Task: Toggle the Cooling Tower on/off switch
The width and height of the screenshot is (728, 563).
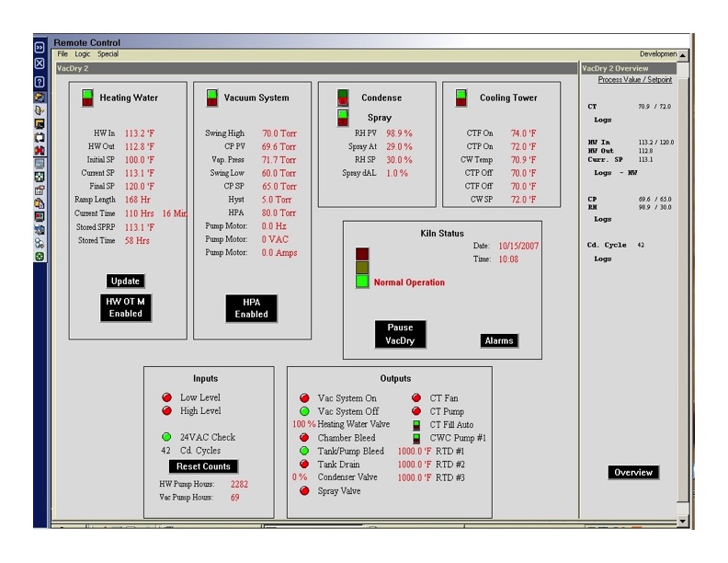Action: [461, 98]
